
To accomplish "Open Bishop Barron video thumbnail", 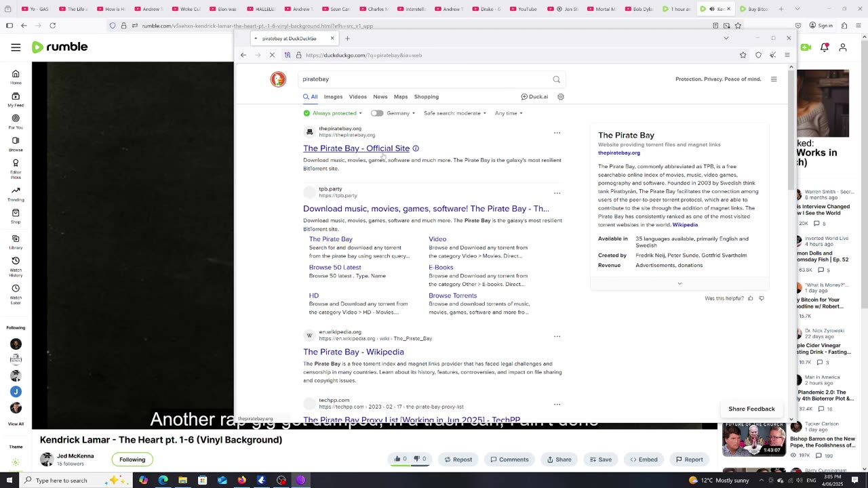I will tap(754, 439).
